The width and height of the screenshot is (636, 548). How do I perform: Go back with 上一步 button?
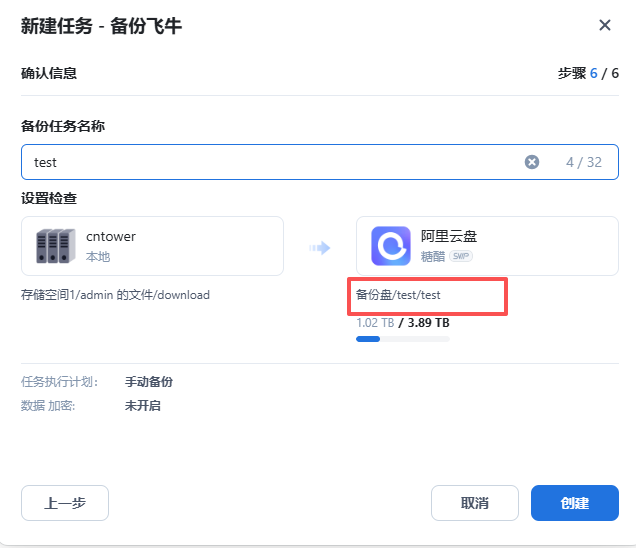coord(65,503)
